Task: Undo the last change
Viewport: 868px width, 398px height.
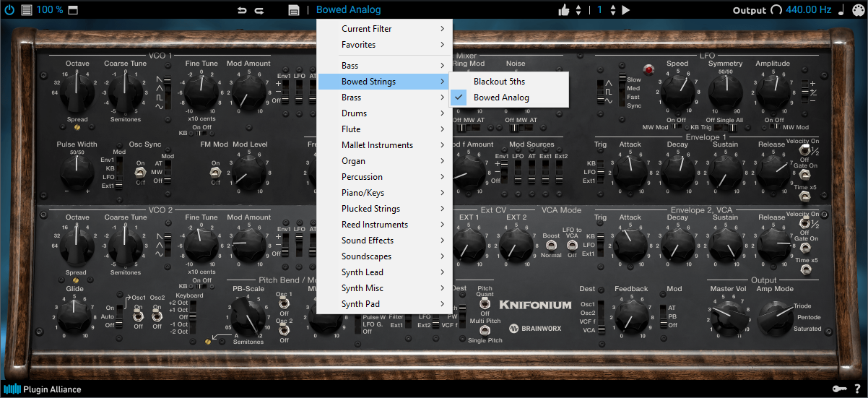Action: (242, 10)
